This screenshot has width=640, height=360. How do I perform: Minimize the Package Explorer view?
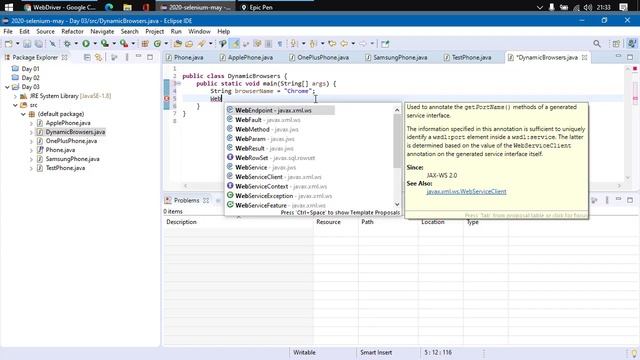[x=139, y=56]
